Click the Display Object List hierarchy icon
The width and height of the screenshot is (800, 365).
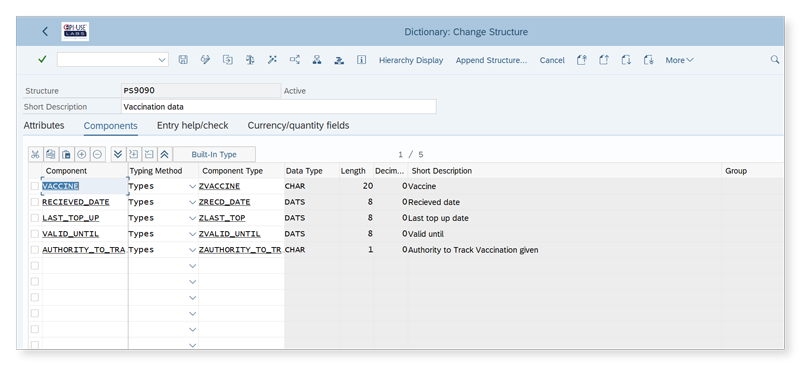[317, 60]
